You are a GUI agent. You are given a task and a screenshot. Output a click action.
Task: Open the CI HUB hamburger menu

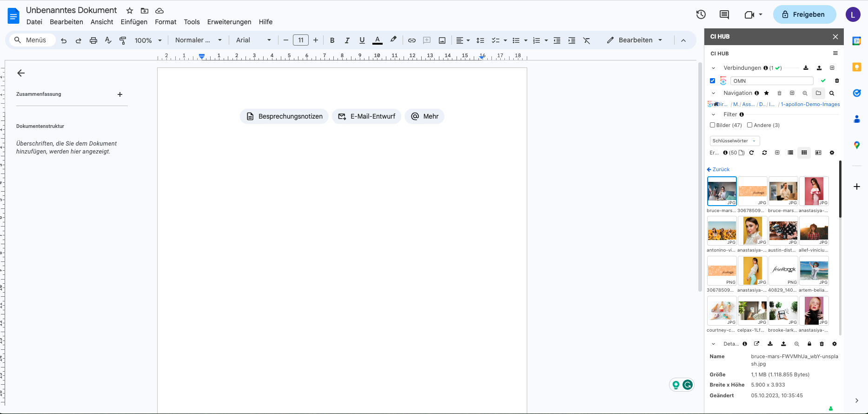835,53
